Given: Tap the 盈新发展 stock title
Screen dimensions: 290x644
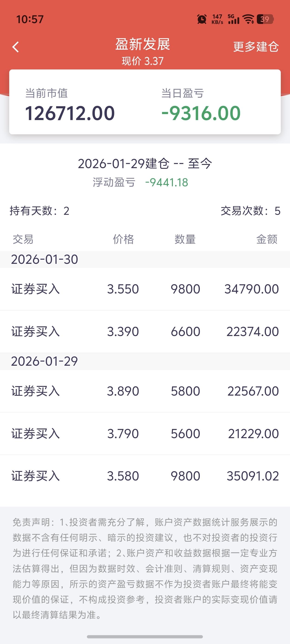Looking at the screenshot, I should (x=143, y=44).
